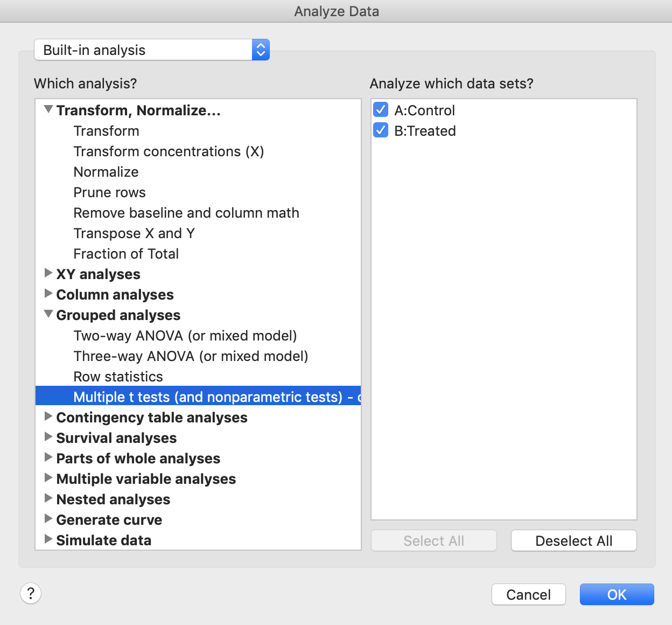Uncheck the A:Control data set checkbox

click(x=381, y=110)
